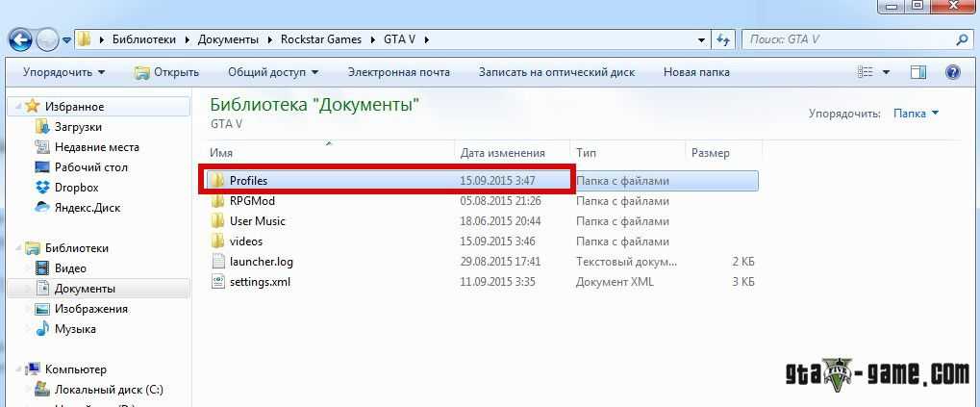Open the Папка arrange-by dropdown
The width and height of the screenshot is (980, 407).
[x=916, y=114]
